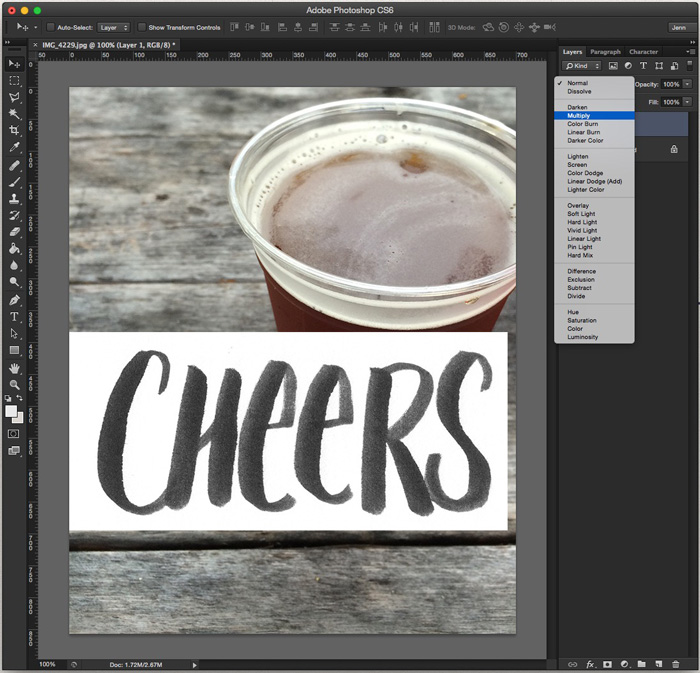This screenshot has width=700, height=673.
Task: Select the Eraser tool
Action: (x=14, y=232)
